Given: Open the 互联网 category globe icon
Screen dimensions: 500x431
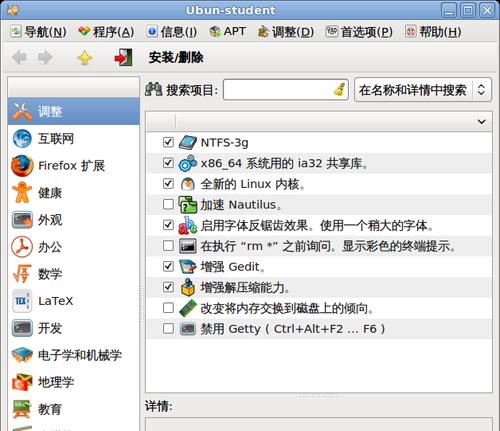Looking at the screenshot, I should 22,139.
